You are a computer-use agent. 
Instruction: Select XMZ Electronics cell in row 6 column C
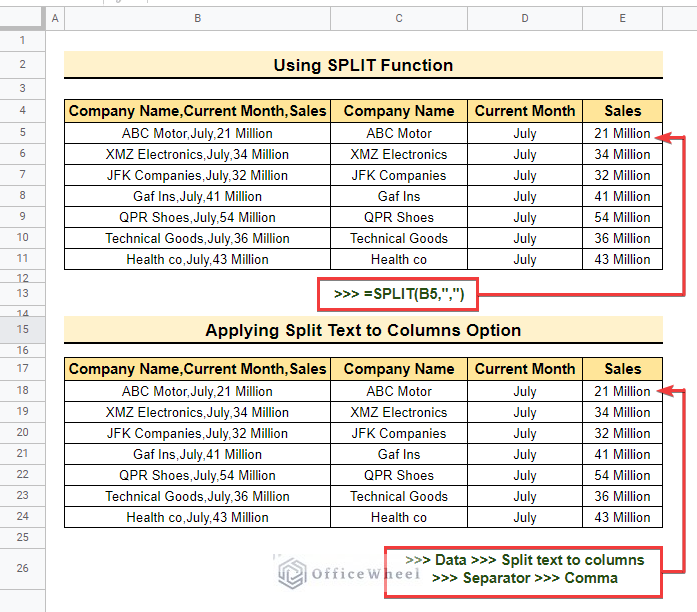[399, 154]
